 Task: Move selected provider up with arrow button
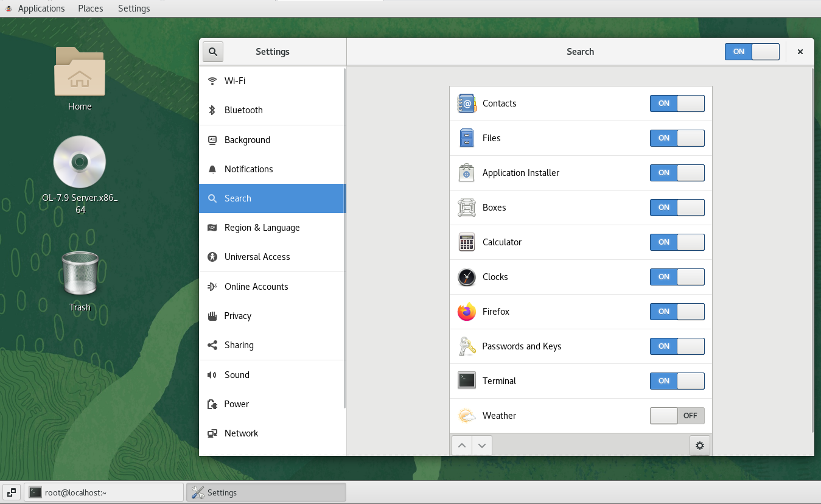coord(462,446)
